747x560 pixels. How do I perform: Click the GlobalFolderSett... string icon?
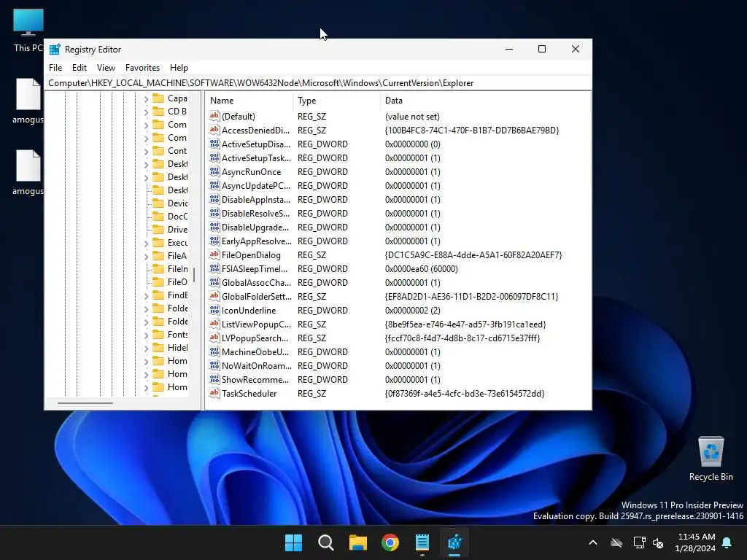tap(214, 296)
